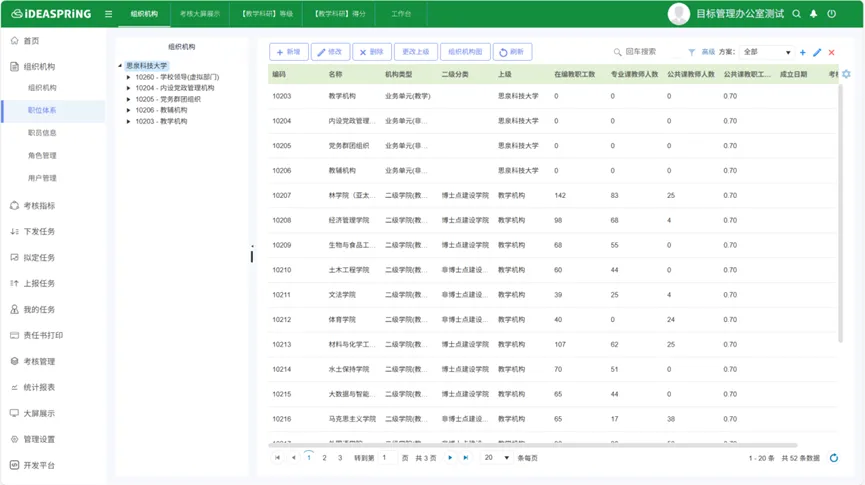Click the 组织机构图 button

tap(465, 52)
